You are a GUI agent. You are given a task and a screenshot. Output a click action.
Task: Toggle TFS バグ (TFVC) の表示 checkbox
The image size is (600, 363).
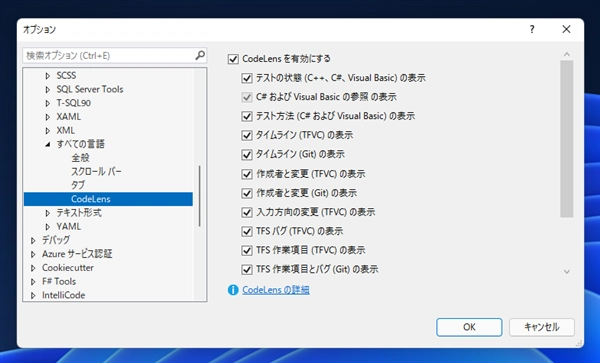247,231
